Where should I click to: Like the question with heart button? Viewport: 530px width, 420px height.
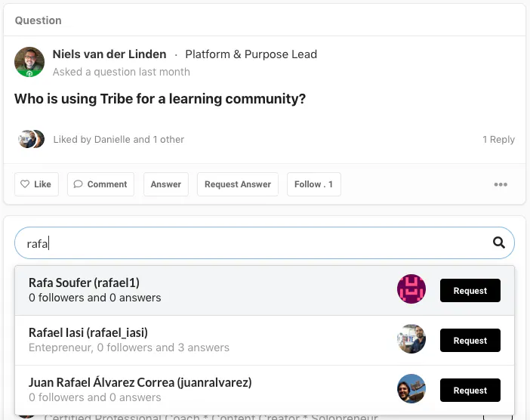[x=36, y=184]
